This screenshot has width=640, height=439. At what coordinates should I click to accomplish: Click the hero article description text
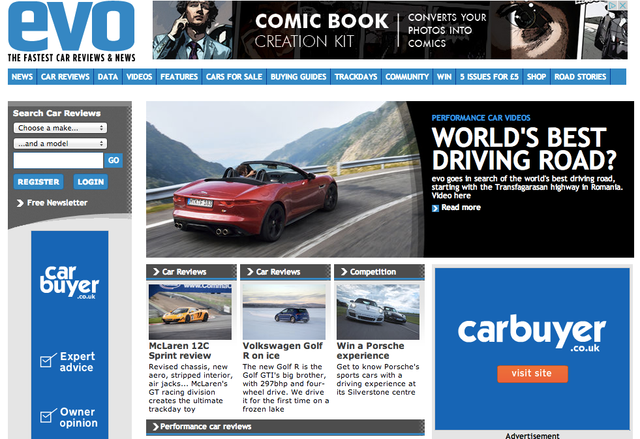point(527,187)
